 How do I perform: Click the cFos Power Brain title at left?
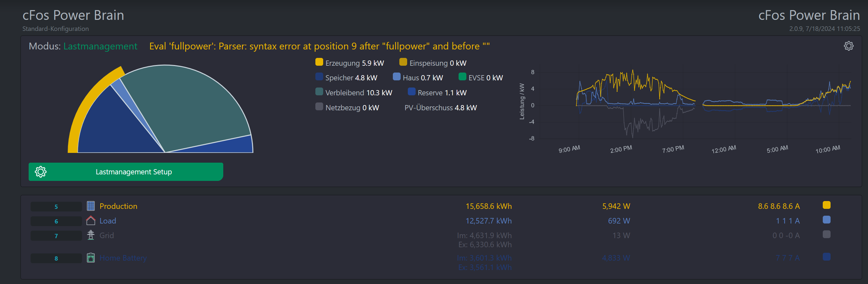coord(73,15)
